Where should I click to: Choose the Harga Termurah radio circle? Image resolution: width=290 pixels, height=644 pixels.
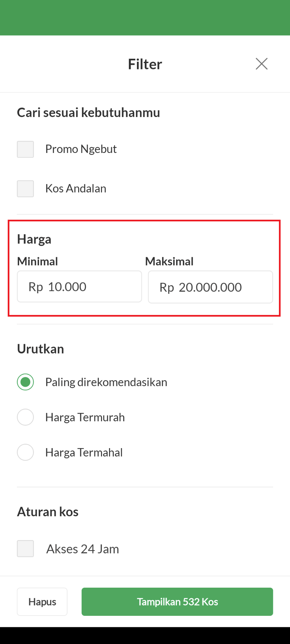(x=26, y=417)
